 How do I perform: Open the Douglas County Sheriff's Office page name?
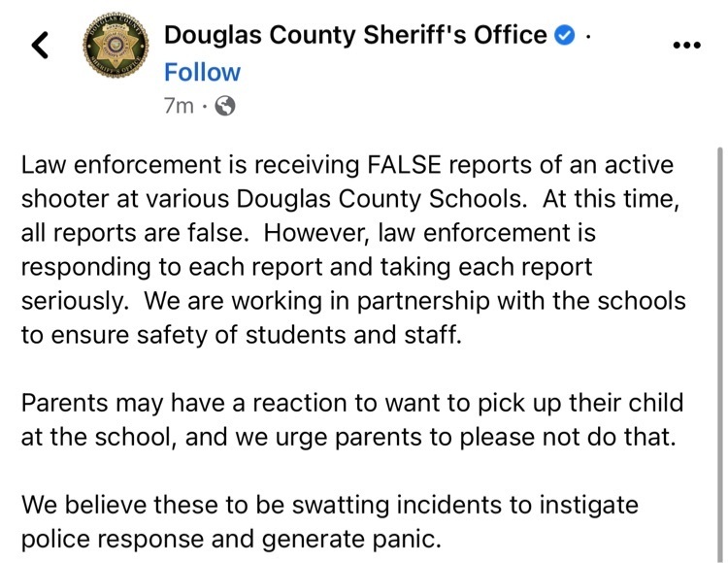355,35
